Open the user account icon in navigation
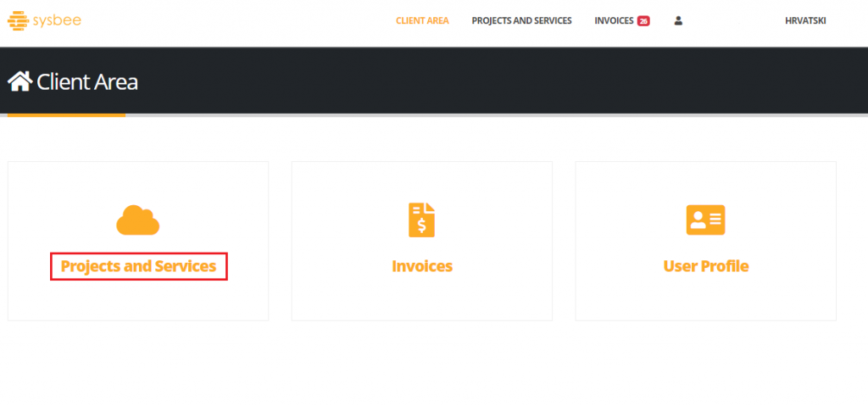The width and height of the screenshot is (868, 406). pos(678,20)
